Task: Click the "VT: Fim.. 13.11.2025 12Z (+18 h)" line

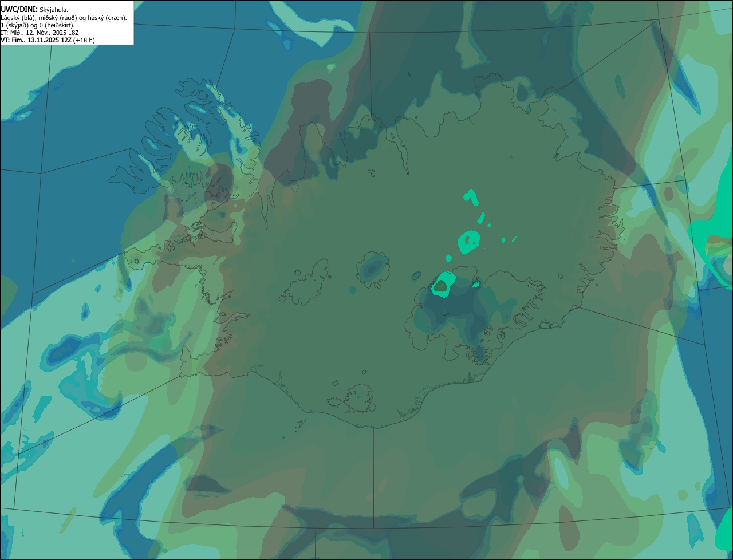Action: pos(48,40)
